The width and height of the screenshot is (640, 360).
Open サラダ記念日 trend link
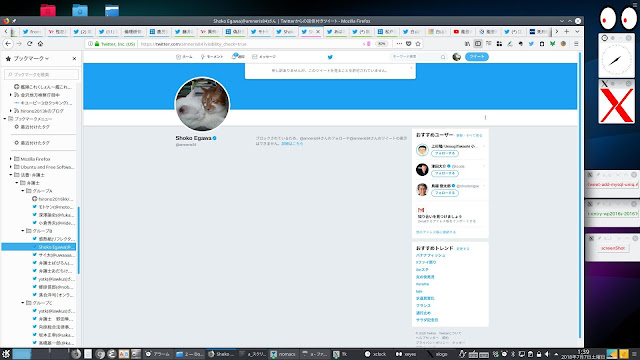click(x=427, y=320)
